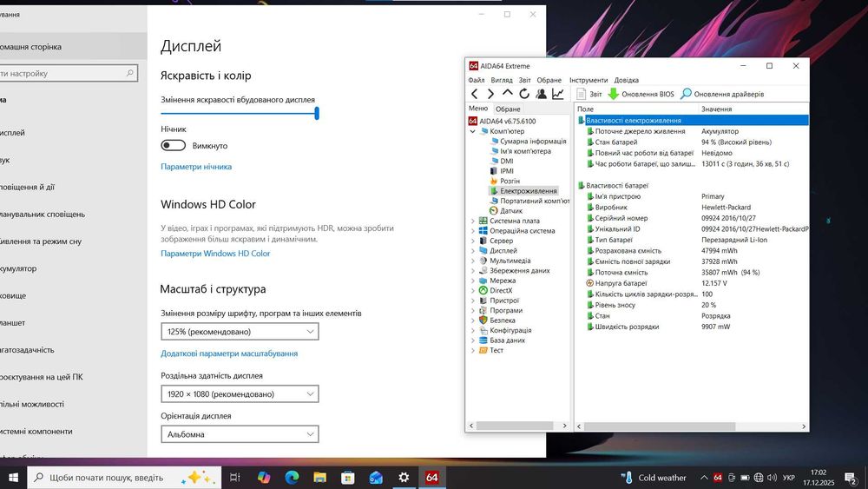Expand the Системна плата node
This screenshot has height=489, width=868.
pos(473,221)
